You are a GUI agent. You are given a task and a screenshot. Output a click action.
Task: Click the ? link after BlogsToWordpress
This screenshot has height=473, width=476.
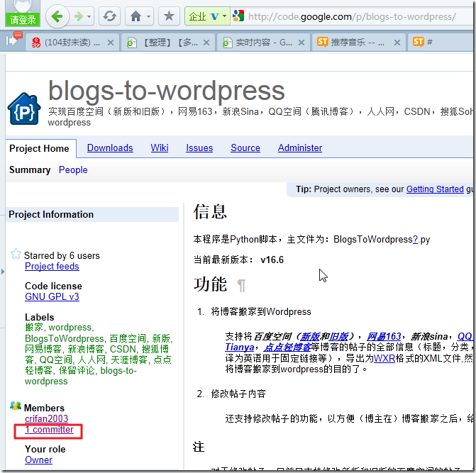point(415,240)
